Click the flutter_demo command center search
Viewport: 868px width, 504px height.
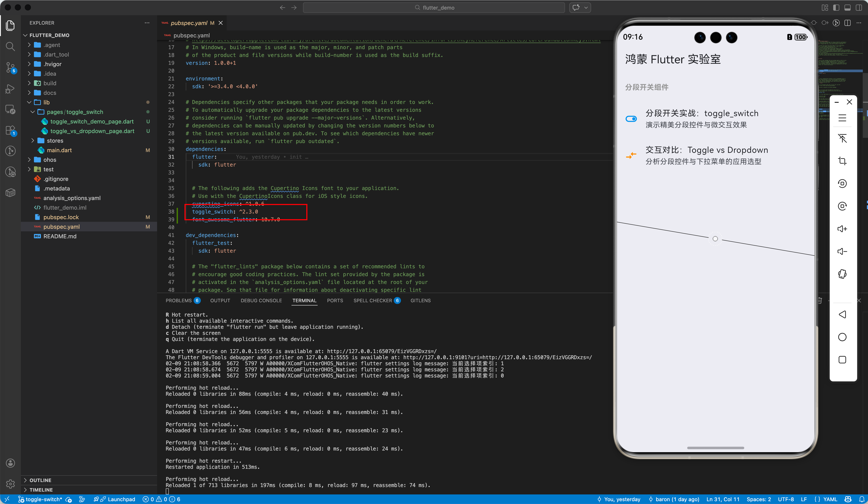tap(434, 8)
